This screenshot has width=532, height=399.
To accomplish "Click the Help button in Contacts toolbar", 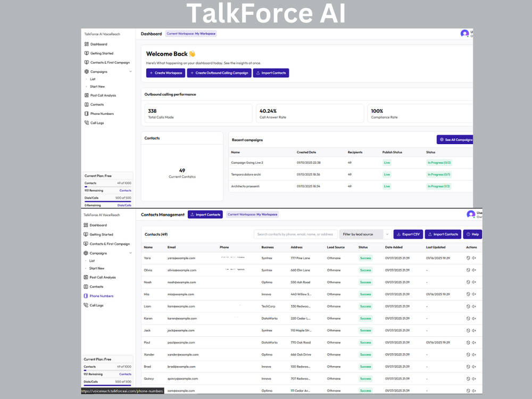I will [x=472, y=234].
